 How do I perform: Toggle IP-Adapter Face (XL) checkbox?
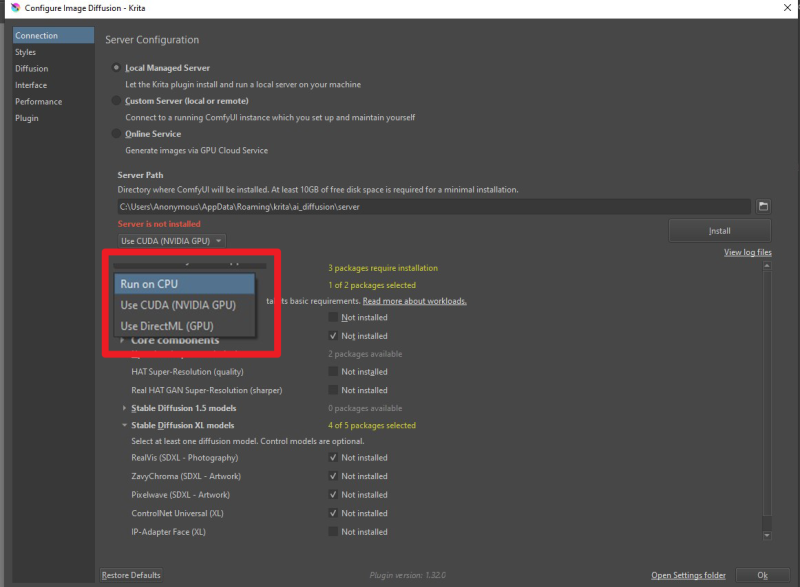tap(333, 531)
